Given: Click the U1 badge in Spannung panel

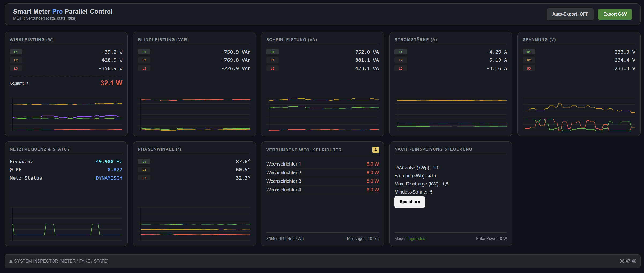Looking at the screenshot, I should (x=529, y=52).
